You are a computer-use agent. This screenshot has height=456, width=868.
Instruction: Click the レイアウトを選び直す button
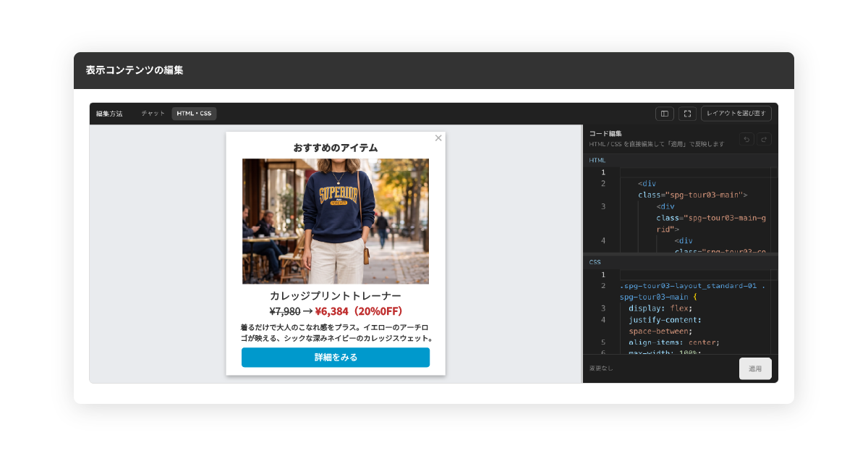point(736,114)
